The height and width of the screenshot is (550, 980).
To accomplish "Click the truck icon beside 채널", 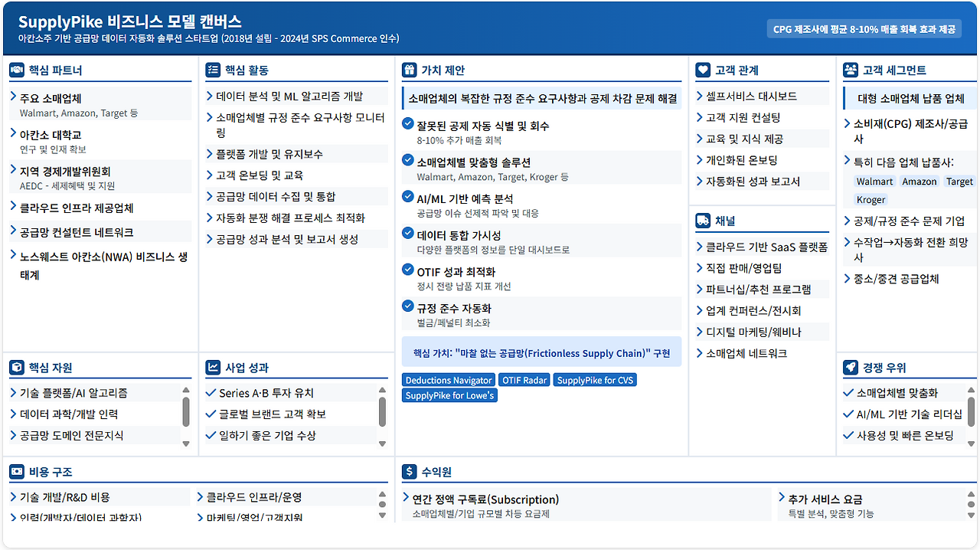I will 703,221.
